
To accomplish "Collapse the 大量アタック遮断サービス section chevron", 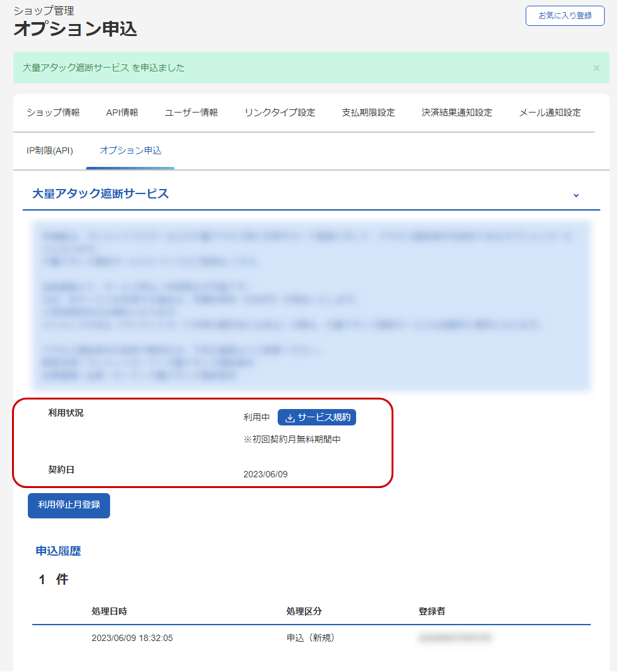I will 576,195.
